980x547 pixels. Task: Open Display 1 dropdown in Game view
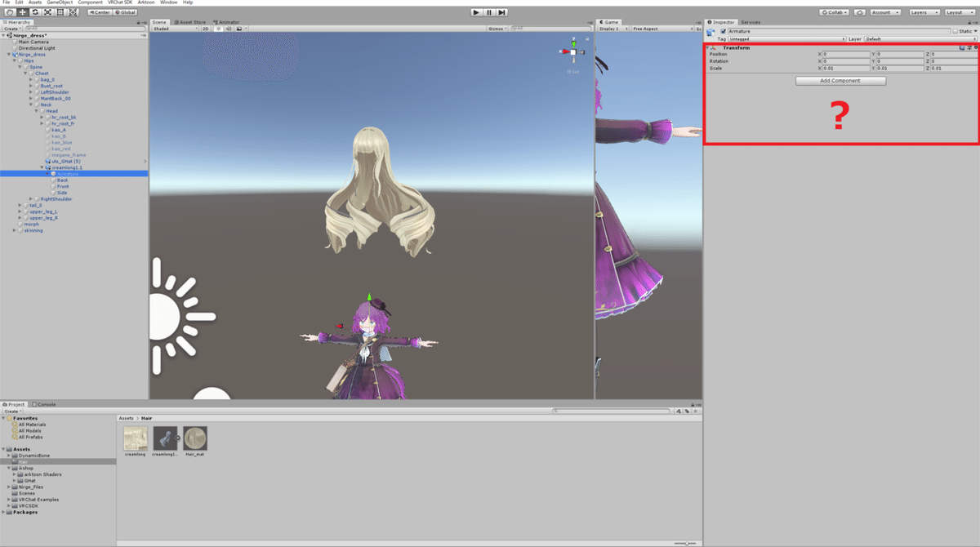pyautogui.click(x=613, y=29)
